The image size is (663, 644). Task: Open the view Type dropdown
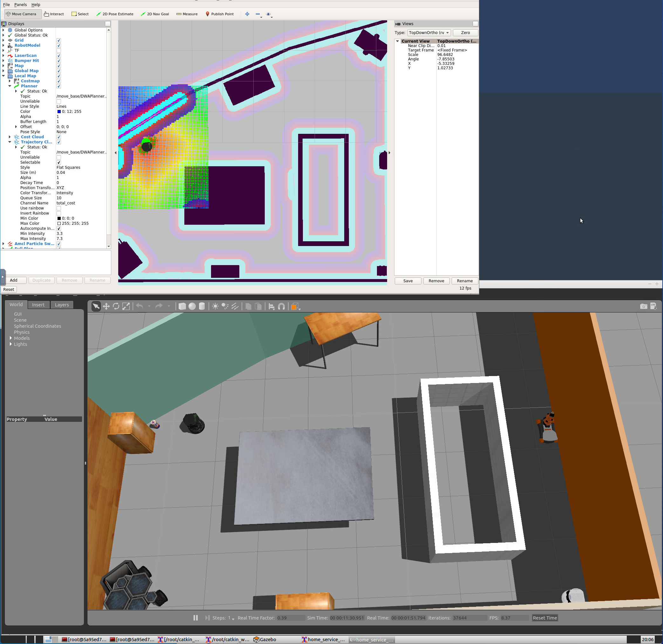pos(428,33)
